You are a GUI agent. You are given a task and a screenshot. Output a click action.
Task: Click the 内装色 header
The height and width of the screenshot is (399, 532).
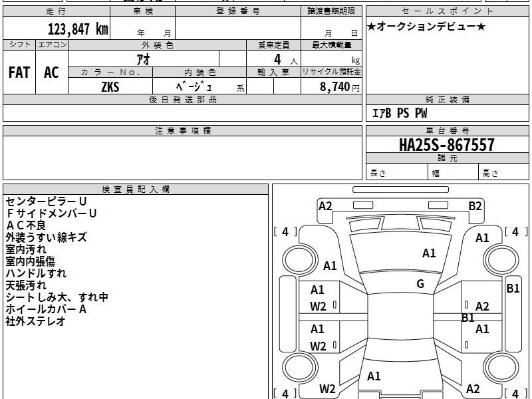199,72
